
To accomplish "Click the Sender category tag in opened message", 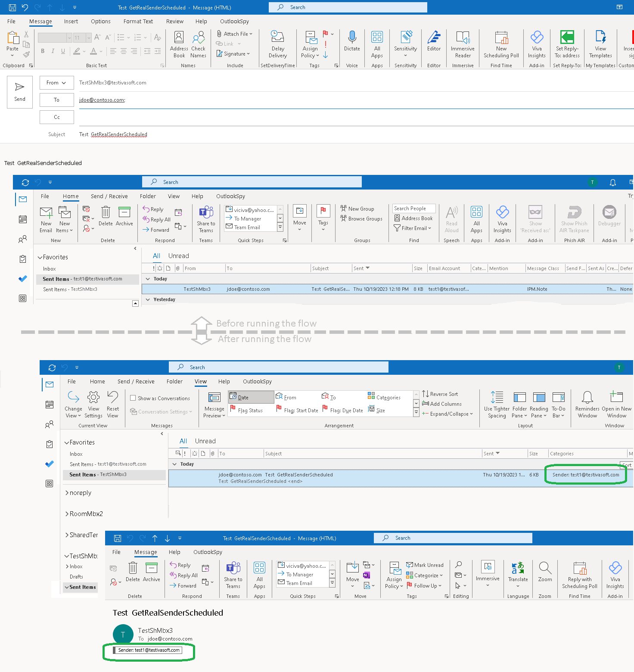I will (x=148, y=650).
